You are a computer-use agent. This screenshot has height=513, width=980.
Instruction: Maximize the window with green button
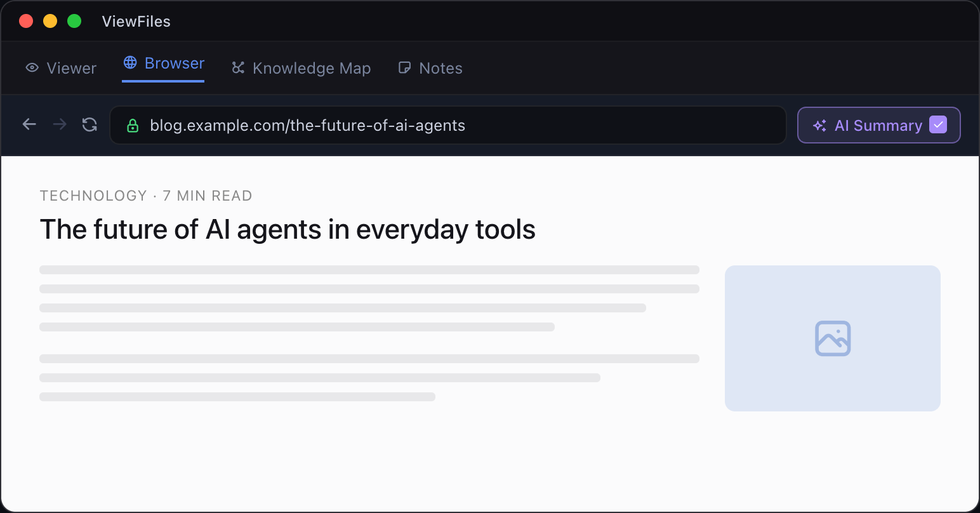74,21
